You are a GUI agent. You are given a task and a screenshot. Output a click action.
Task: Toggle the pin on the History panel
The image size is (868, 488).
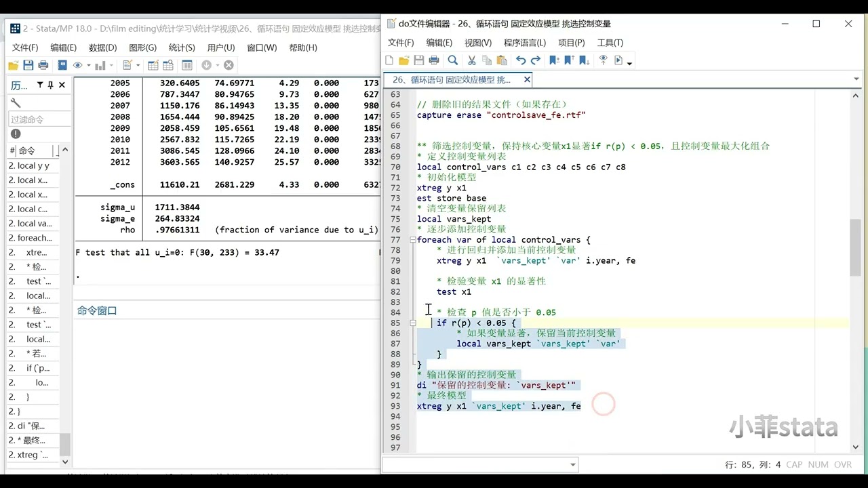coord(51,85)
